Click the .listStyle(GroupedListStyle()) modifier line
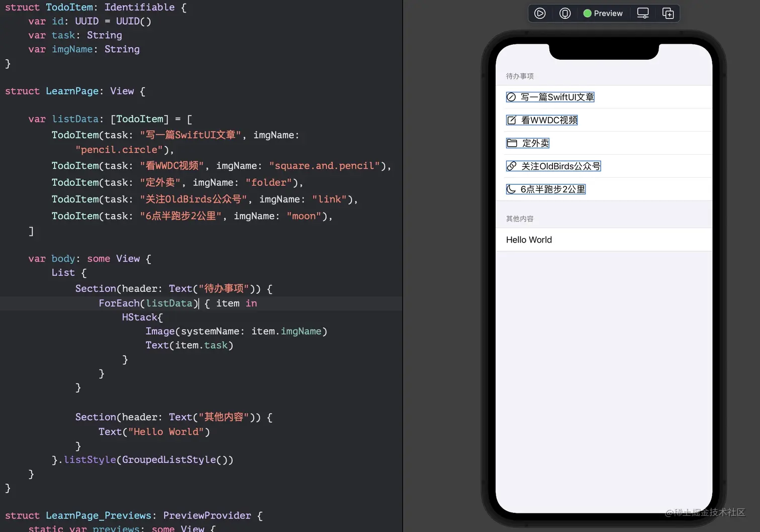 [143, 460]
